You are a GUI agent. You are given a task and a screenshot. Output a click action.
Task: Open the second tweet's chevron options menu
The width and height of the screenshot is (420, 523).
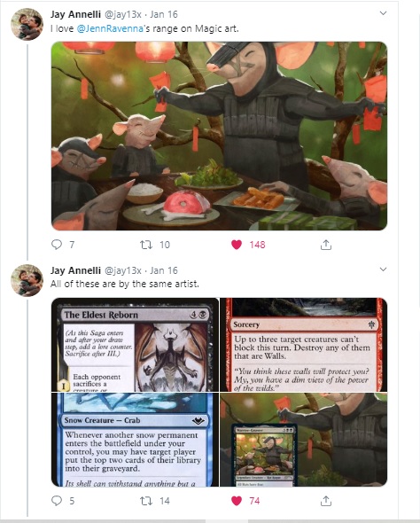(x=384, y=269)
